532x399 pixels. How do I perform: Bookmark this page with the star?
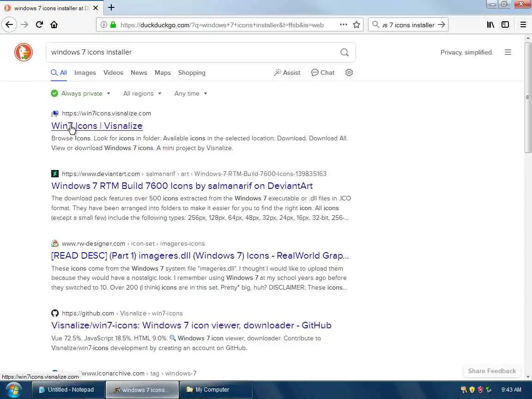[356, 24]
